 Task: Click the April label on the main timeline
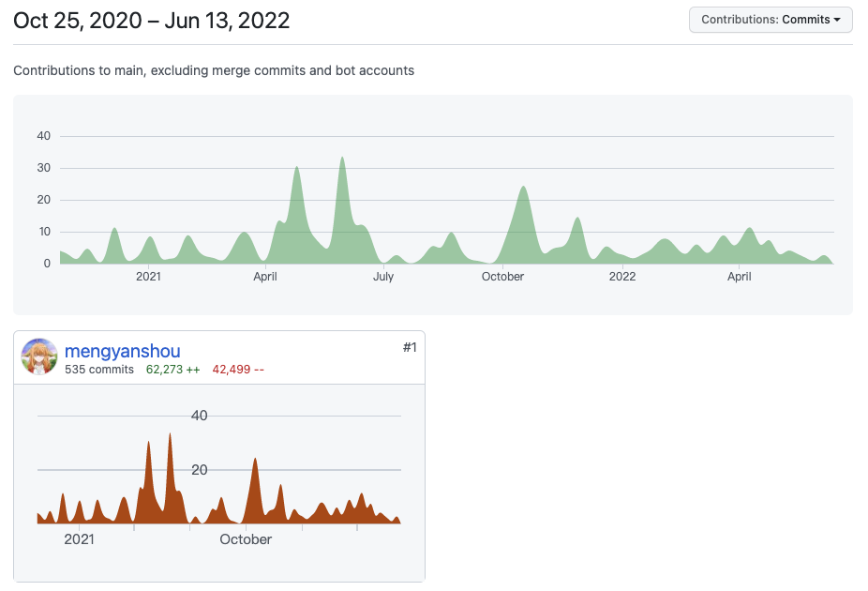coord(264,277)
